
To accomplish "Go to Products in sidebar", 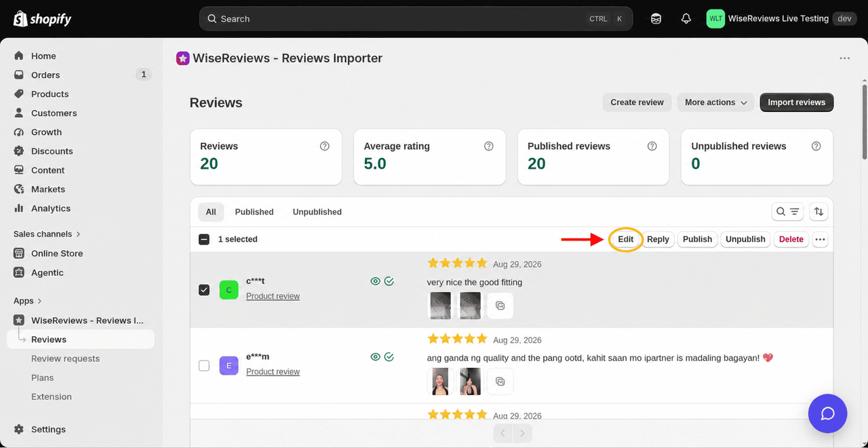I will pyautogui.click(x=50, y=94).
